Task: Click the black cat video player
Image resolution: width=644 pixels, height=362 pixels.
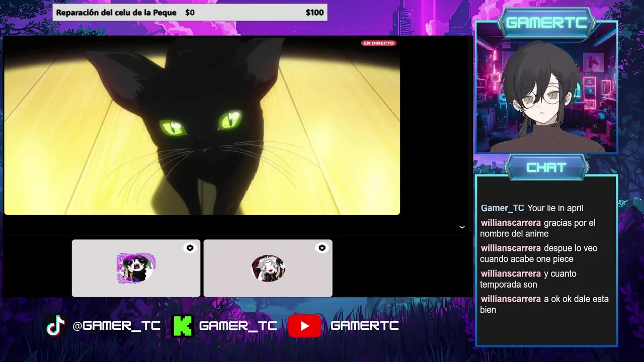Action: click(x=202, y=126)
